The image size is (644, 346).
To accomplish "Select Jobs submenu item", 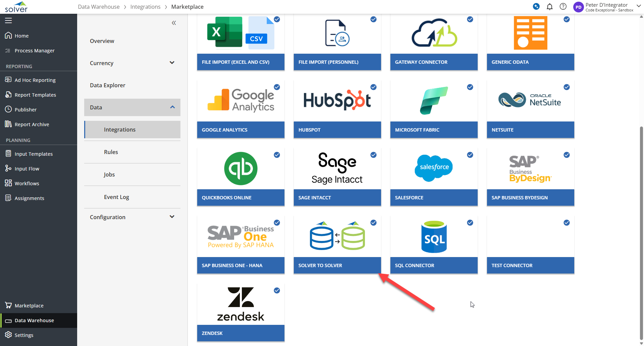I will click(x=132, y=175).
